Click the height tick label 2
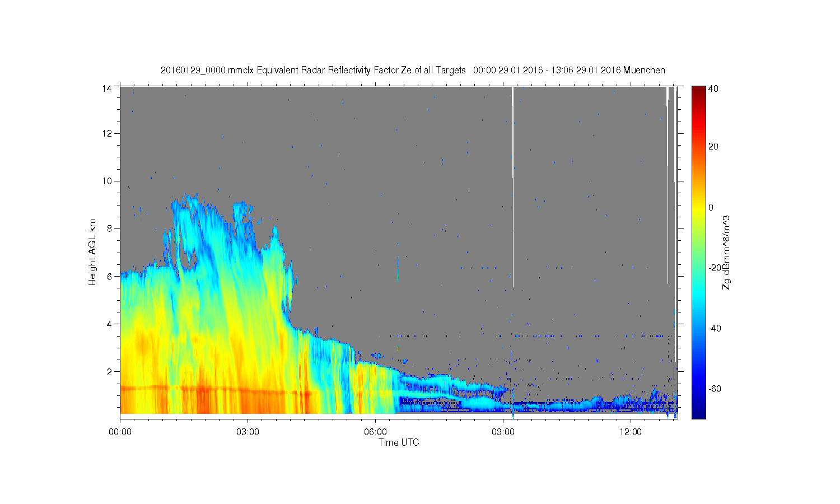The width and height of the screenshot is (840, 504). tap(110, 371)
